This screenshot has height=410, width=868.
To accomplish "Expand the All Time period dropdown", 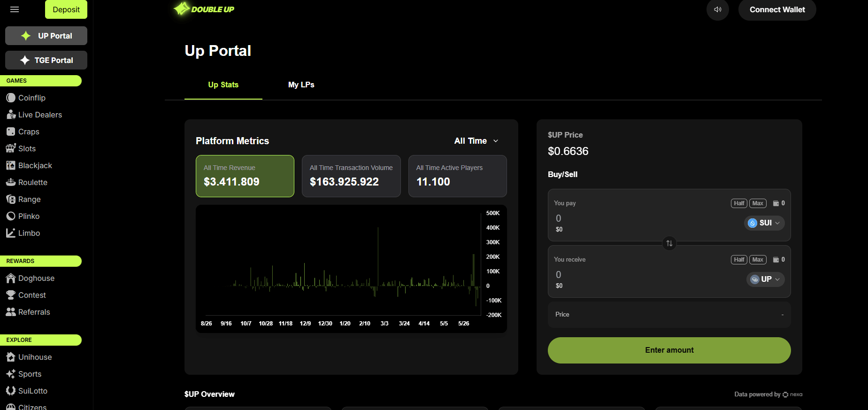I will click(476, 141).
